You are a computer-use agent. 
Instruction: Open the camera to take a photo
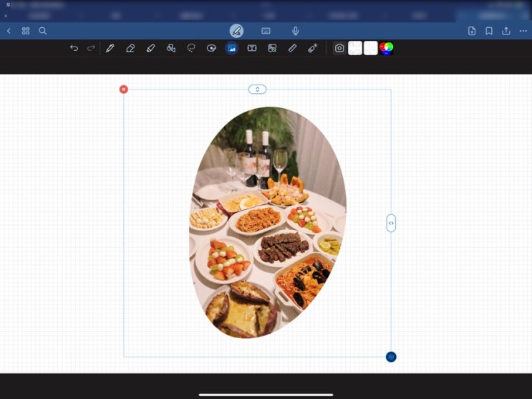coord(339,48)
